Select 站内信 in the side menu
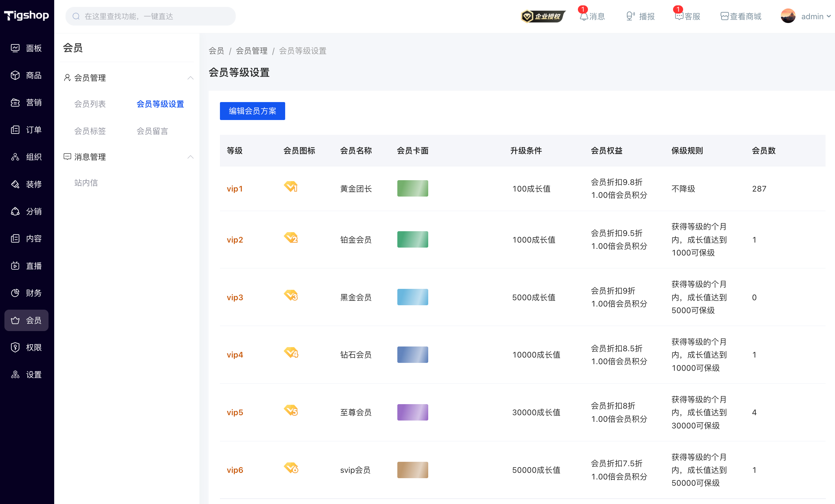 86,183
